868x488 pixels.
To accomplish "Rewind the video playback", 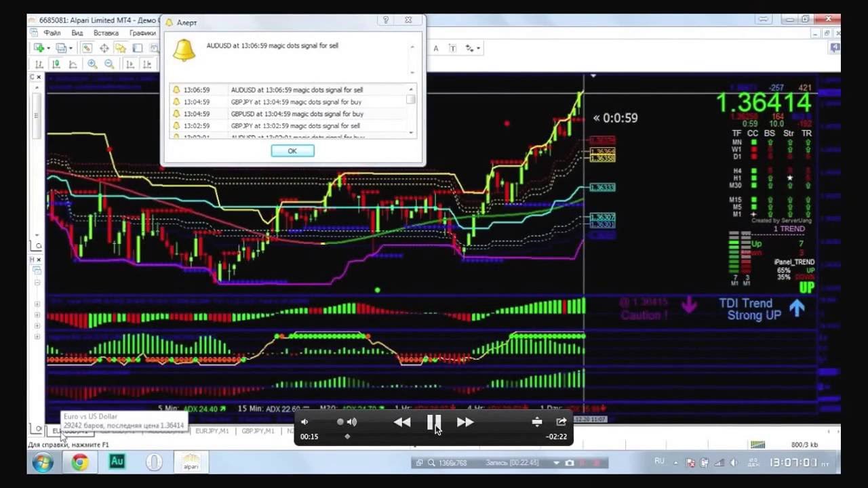I will click(x=402, y=422).
